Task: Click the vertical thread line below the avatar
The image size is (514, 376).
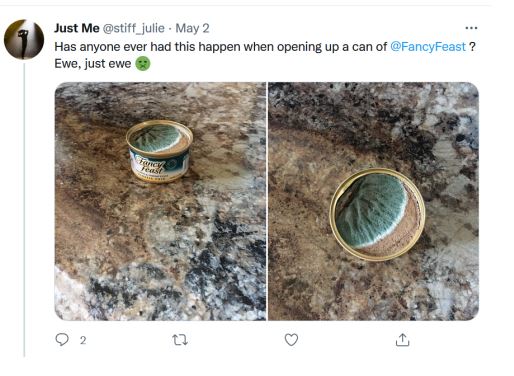Action: click(24, 210)
